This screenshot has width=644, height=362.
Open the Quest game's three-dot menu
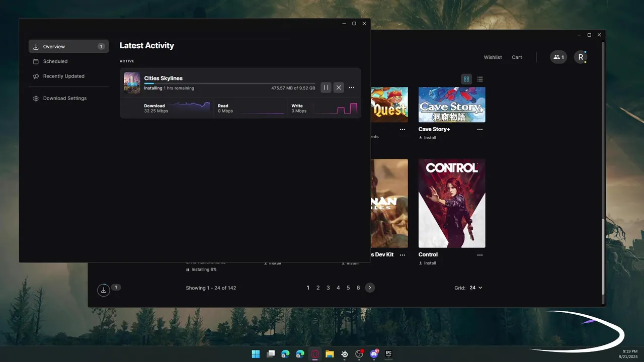tap(402, 129)
